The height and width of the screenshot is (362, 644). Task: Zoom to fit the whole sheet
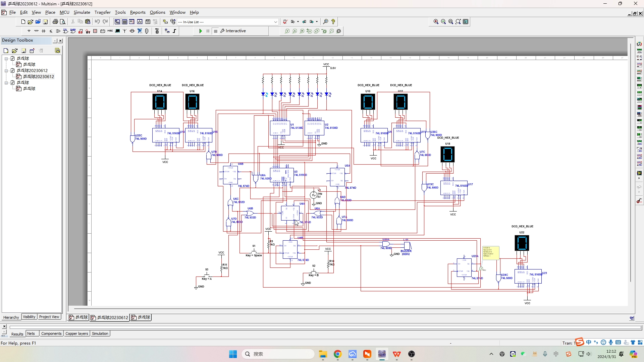click(x=458, y=22)
